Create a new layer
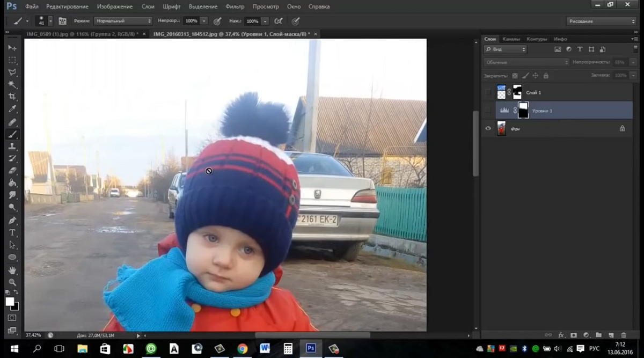644x358 pixels. (611, 335)
